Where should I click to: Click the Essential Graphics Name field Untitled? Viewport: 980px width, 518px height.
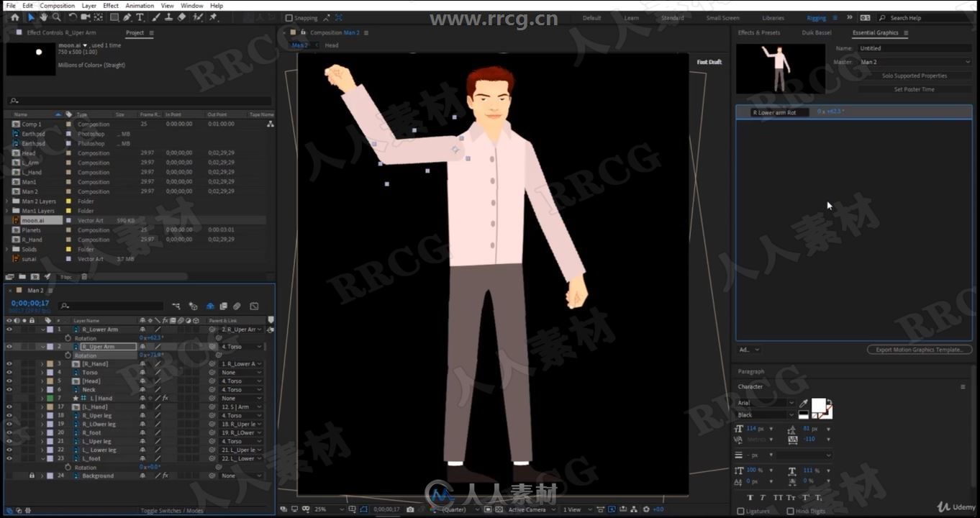915,48
